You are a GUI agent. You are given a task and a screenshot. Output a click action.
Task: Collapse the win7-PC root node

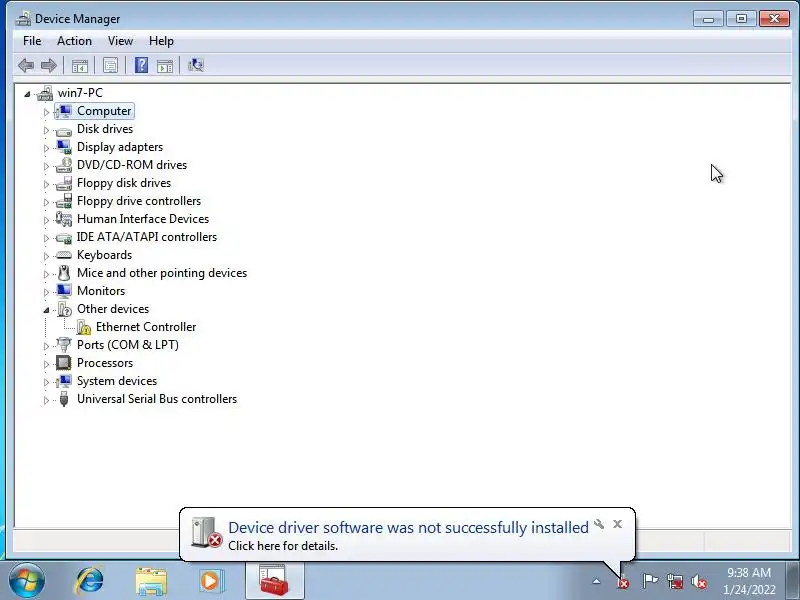[x=27, y=94]
